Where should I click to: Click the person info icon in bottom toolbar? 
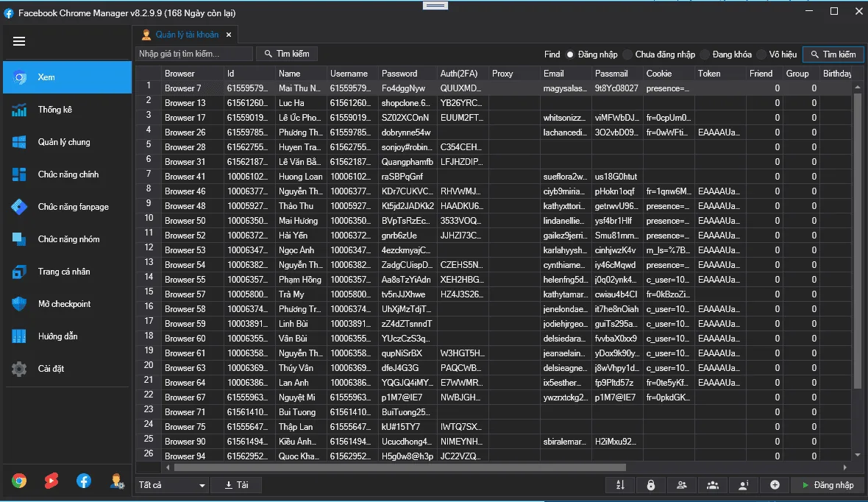[x=744, y=485]
